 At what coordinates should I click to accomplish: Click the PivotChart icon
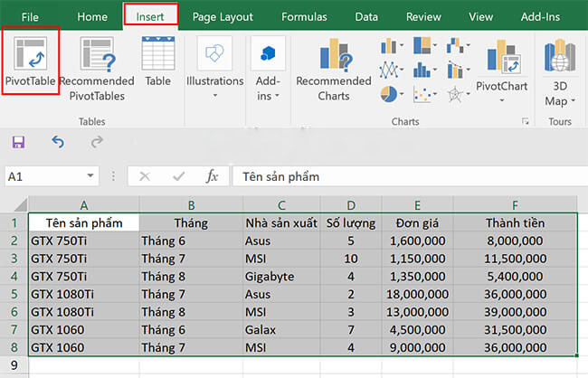504,56
